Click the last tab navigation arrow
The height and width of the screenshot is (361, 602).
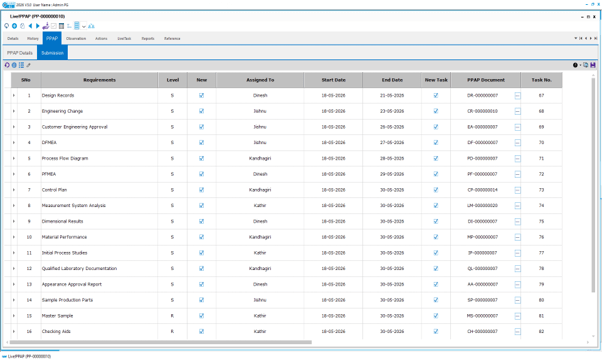(595, 38)
